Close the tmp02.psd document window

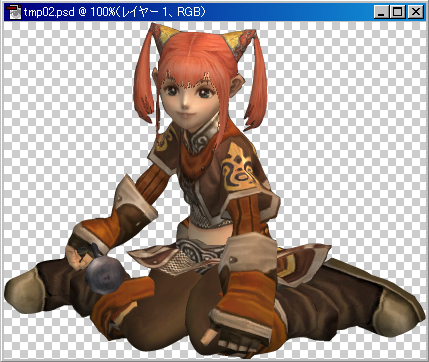click(416, 12)
